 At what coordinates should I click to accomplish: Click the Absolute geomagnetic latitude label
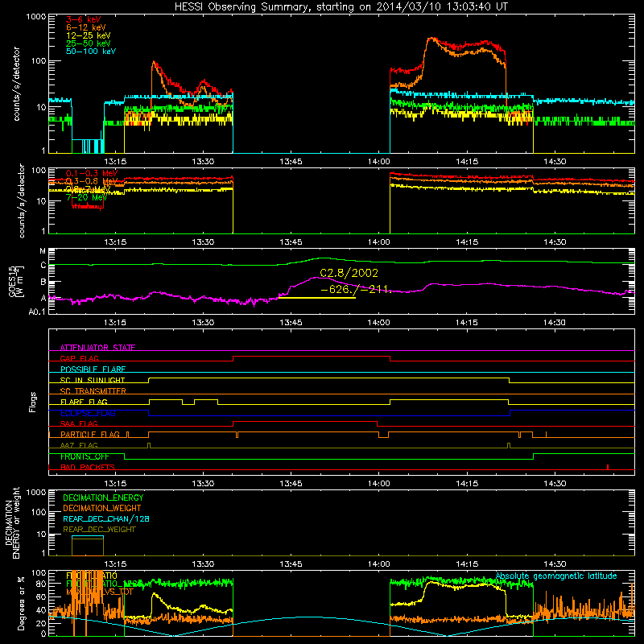point(556,576)
